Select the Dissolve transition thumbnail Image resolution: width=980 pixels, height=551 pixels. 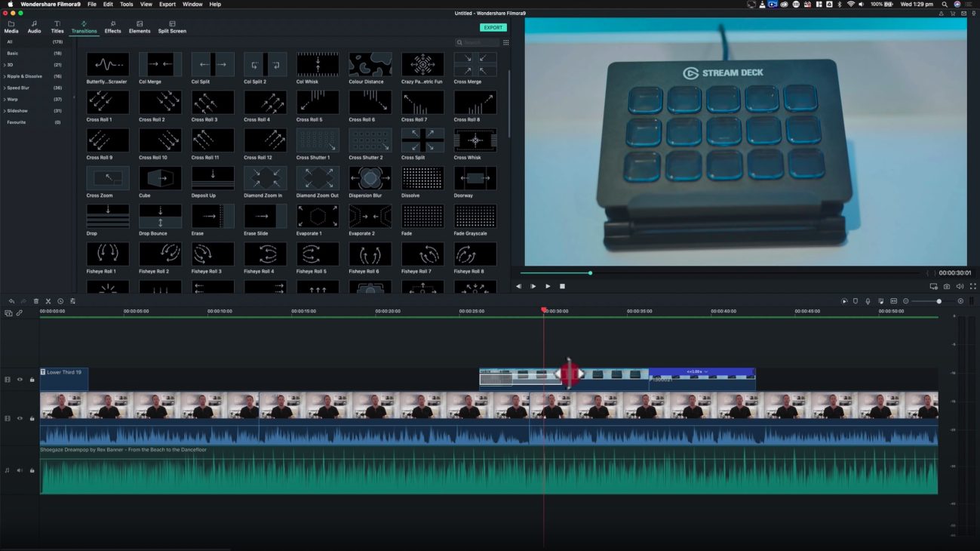(422, 178)
